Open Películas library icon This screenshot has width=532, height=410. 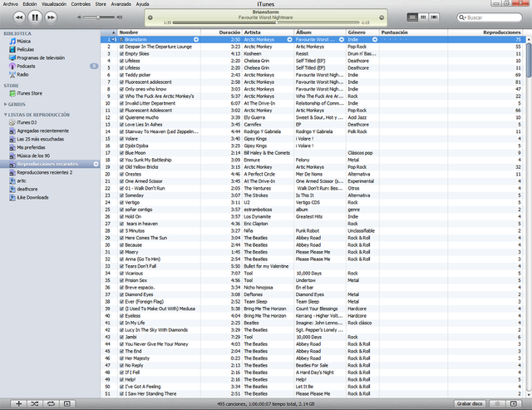tap(12, 49)
